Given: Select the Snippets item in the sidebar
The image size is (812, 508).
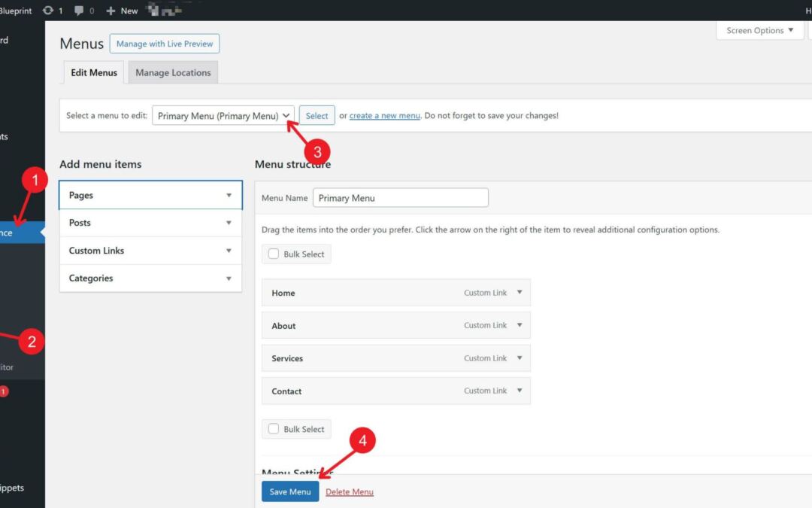Looking at the screenshot, I should point(17,488).
